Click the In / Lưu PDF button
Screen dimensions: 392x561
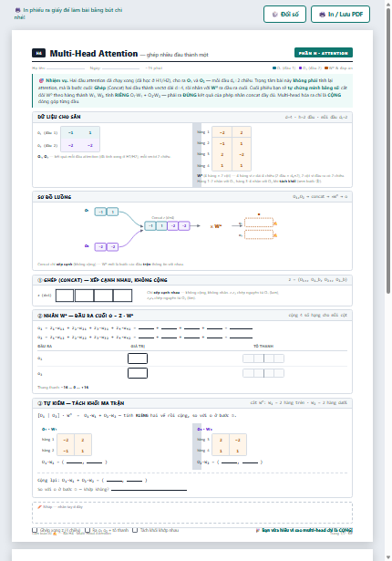tap(341, 15)
